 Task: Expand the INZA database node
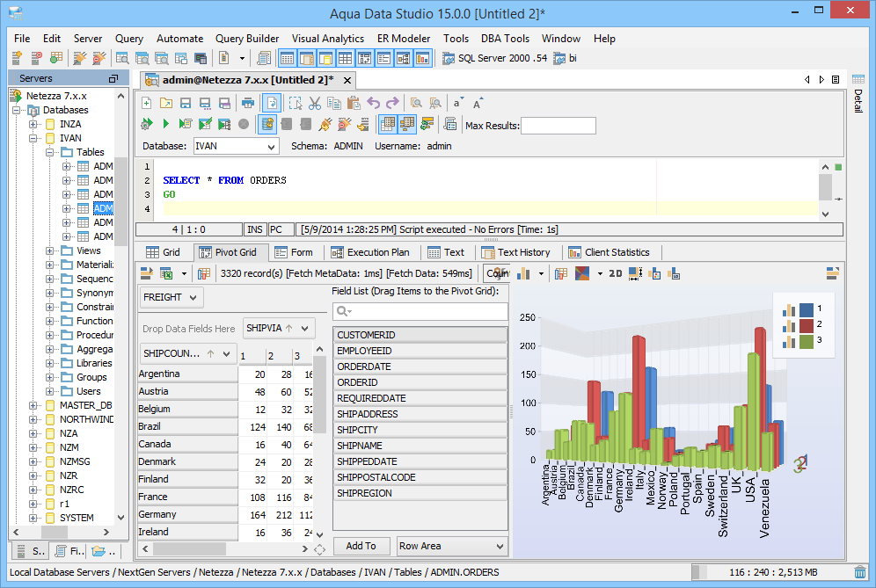[x=33, y=124]
